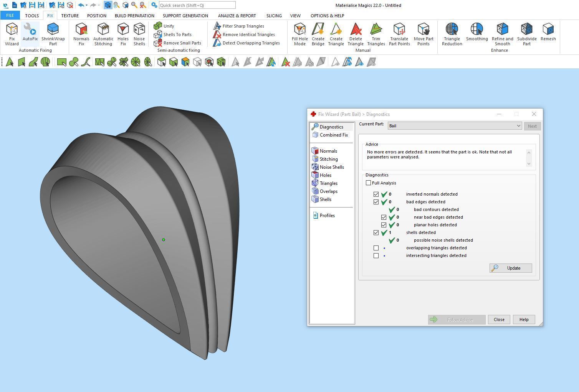Expand the redo history dropdown arrow
Viewport: 579px width, 392px height.
coord(99,5)
